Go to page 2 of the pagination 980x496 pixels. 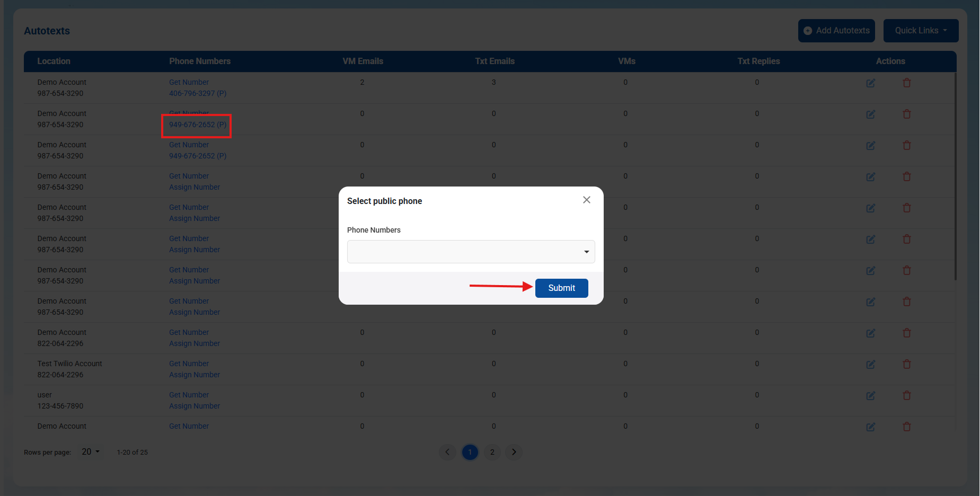[492, 452]
